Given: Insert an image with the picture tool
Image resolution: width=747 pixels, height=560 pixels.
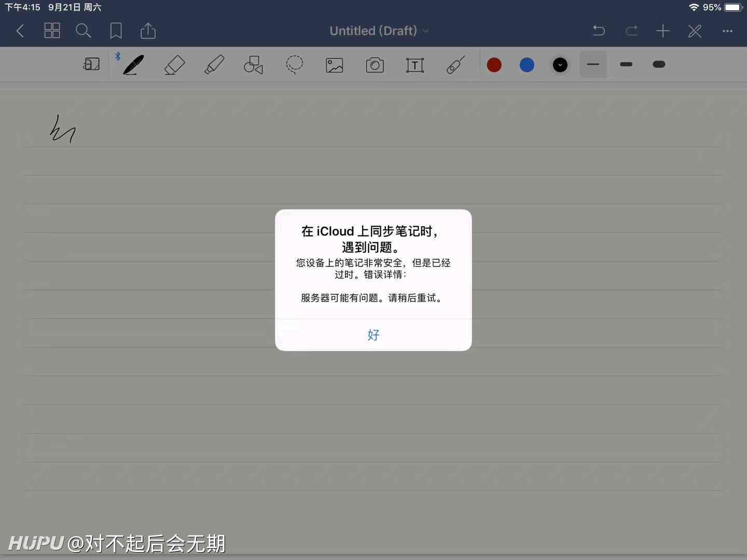Looking at the screenshot, I should coord(335,65).
